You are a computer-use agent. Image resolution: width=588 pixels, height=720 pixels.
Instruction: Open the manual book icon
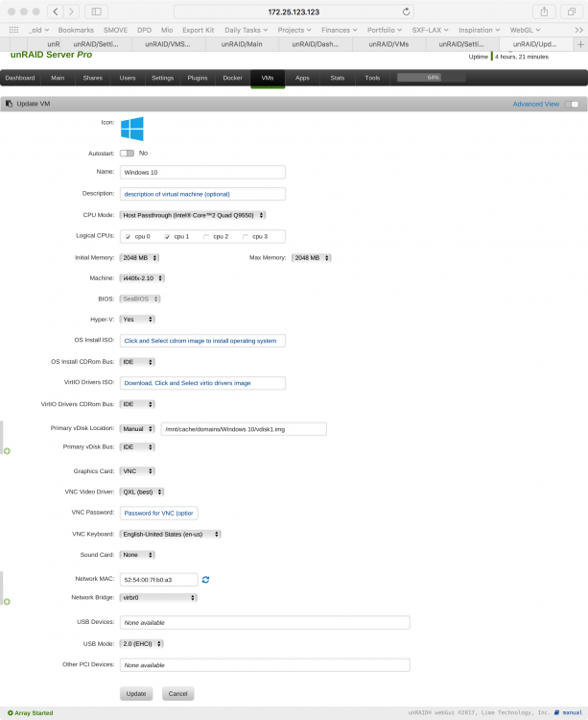[556, 712]
